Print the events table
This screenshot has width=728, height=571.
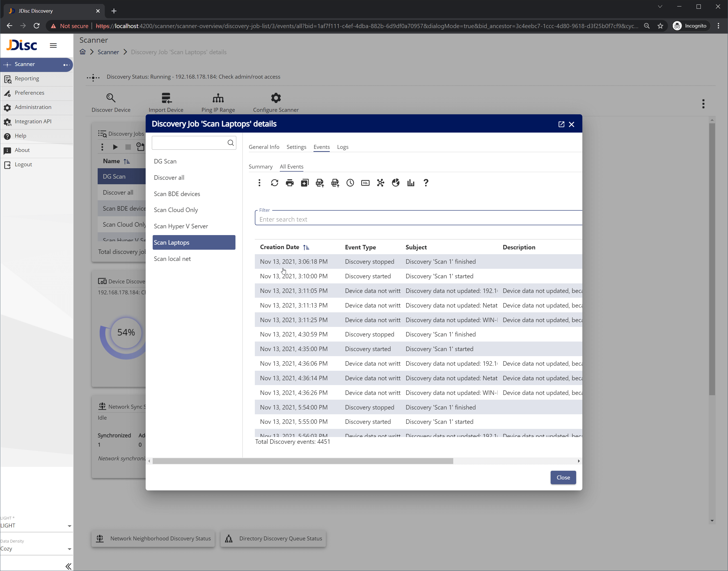[290, 183]
